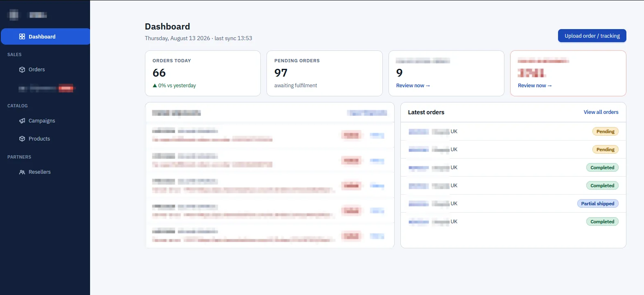Click the Resellers people icon
The width and height of the screenshot is (644, 295).
point(22,172)
